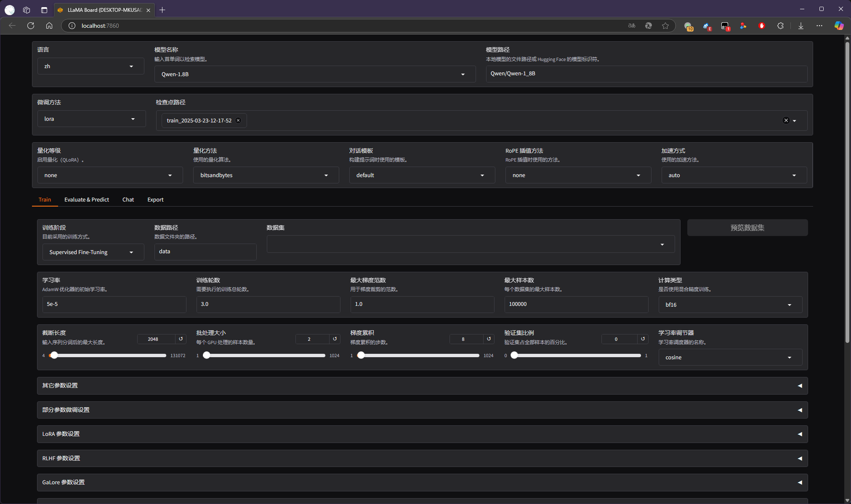Open the 加速方式 dropdown showing auto
The image size is (851, 504).
click(x=734, y=175)
